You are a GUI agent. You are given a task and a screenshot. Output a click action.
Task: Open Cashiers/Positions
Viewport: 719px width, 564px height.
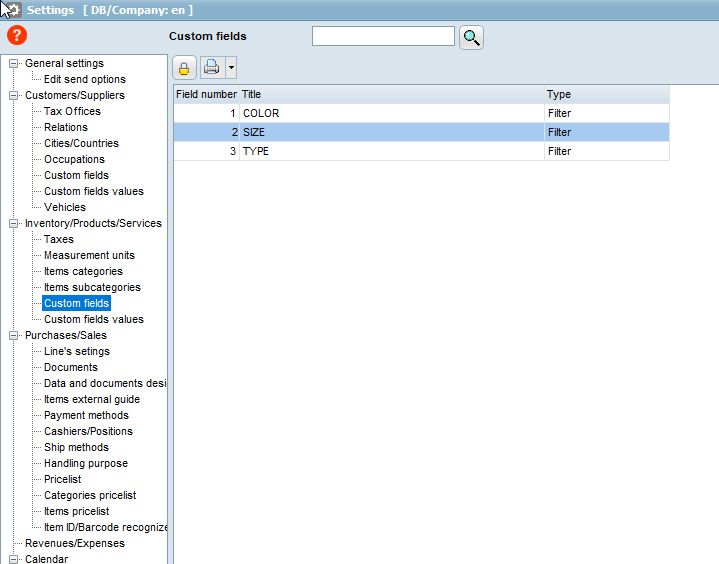(x=88, y=431)
